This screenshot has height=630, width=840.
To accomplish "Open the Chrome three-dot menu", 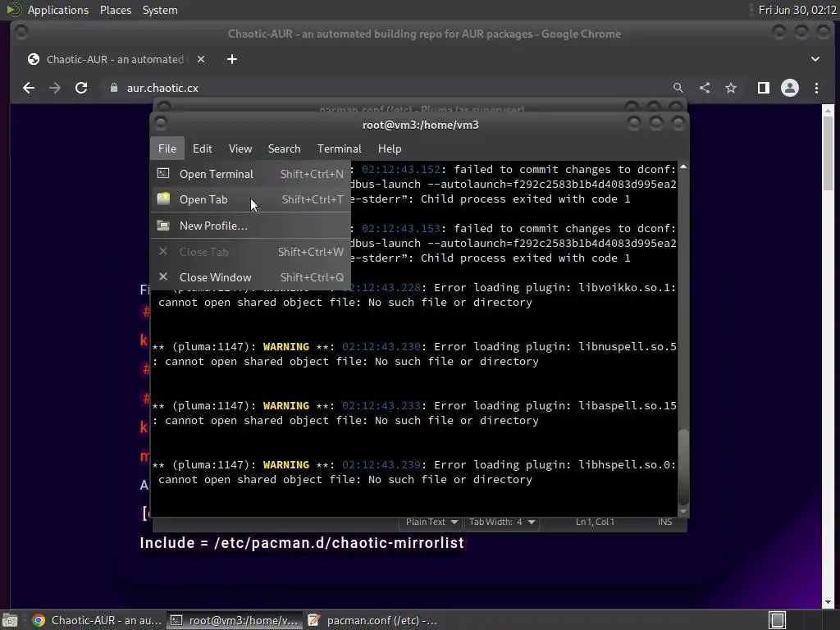I will coord(816,88).
